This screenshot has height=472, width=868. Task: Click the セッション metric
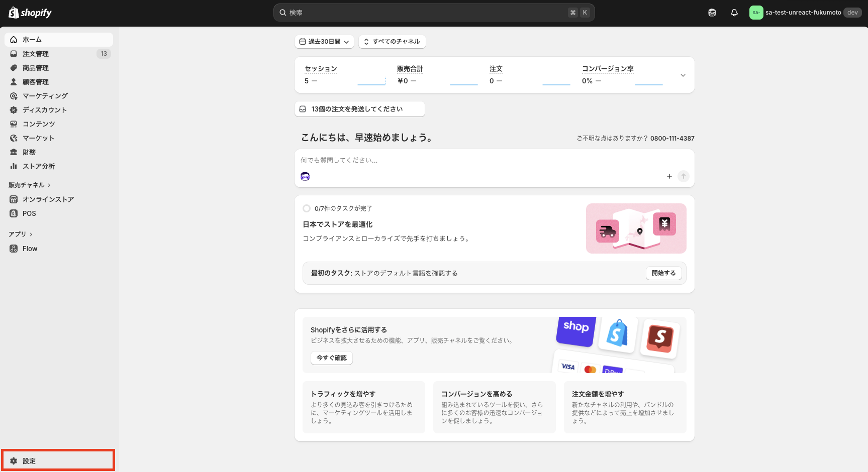321,69
